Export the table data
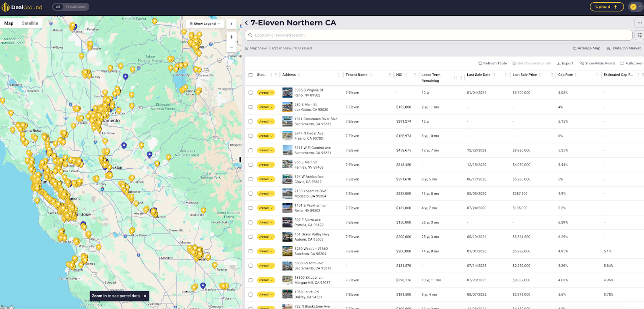This screenshot has height=309, width=644. tap(565, 63)
